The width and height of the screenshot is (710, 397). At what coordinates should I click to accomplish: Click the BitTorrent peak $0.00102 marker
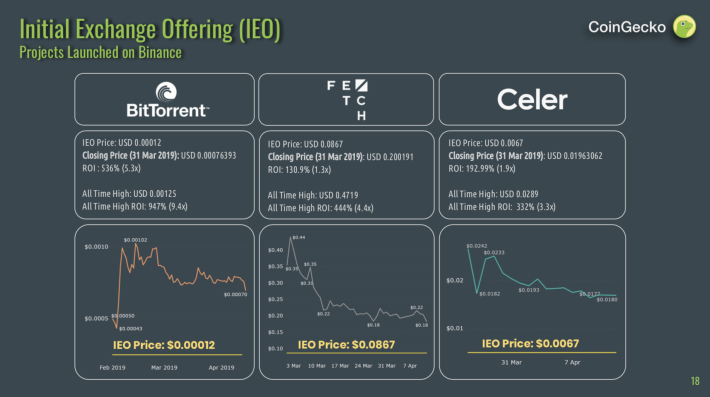135,240
